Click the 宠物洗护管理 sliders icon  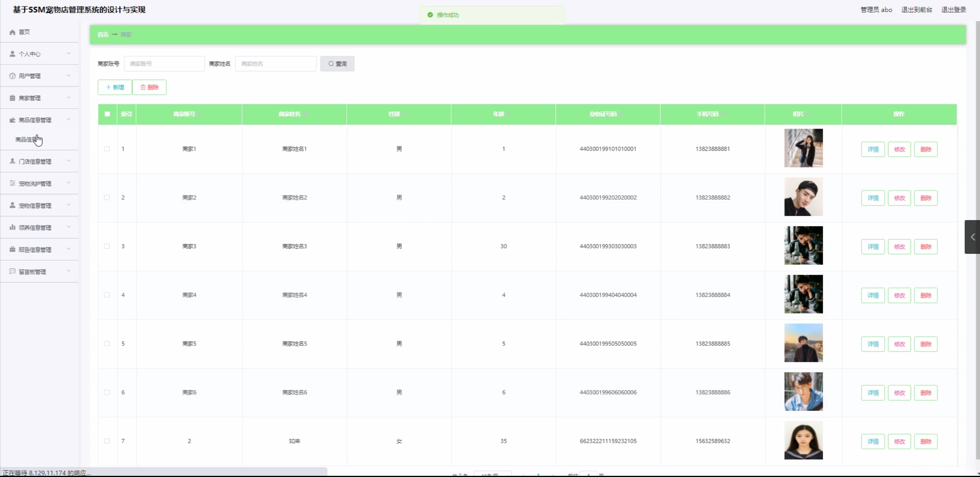tap(12, 183)
